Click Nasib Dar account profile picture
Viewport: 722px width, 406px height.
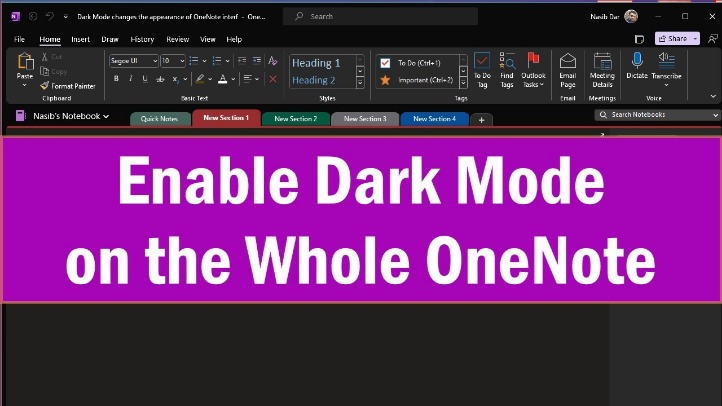(631, 17)
